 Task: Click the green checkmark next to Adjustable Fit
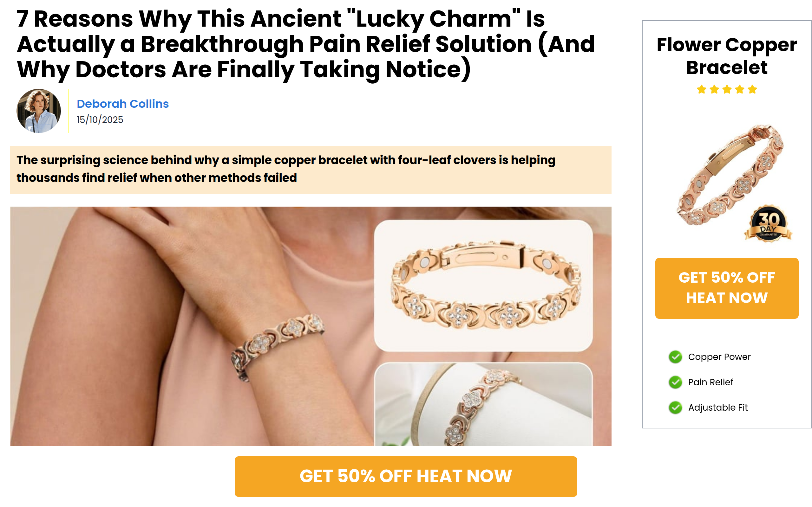tap(675, 408)
